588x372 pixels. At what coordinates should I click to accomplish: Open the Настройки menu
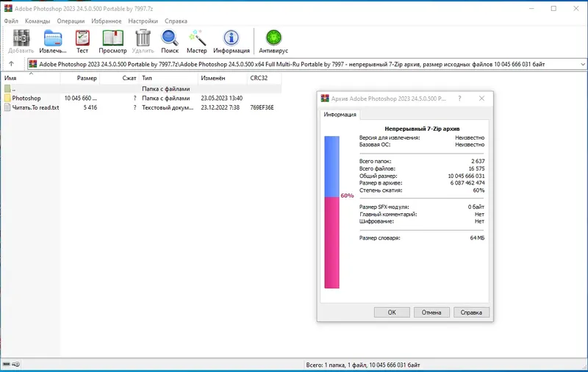click(143, 21)
